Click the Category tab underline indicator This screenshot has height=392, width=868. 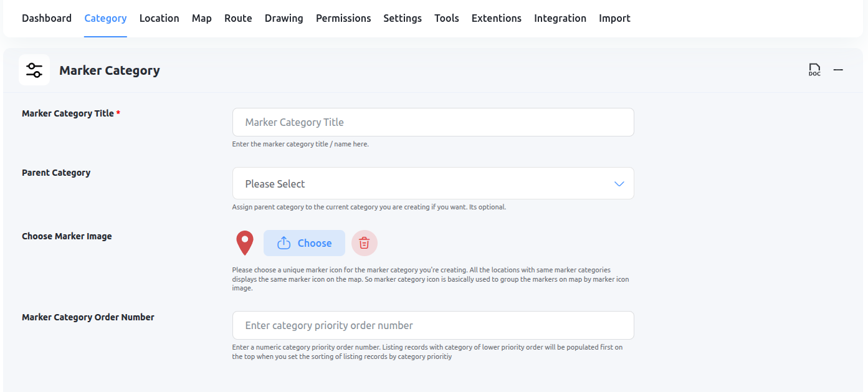pyautogui.click(x=105, y=36)
